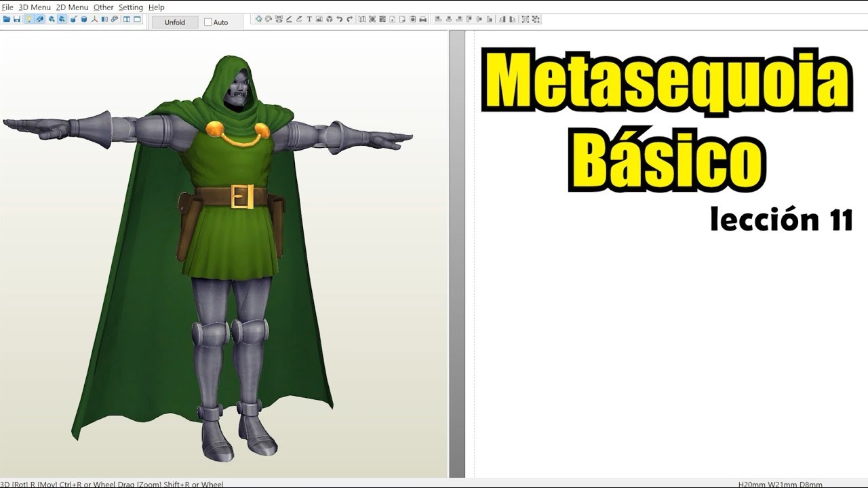The image size is (868, 488).
Task: Click the gray splitter between 3D and 2D panes
Action: 456,254
